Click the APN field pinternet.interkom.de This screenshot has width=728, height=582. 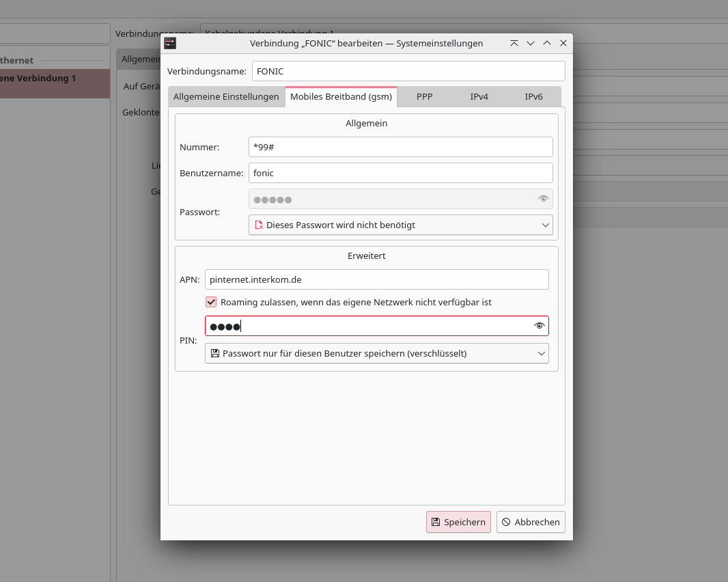376,279
